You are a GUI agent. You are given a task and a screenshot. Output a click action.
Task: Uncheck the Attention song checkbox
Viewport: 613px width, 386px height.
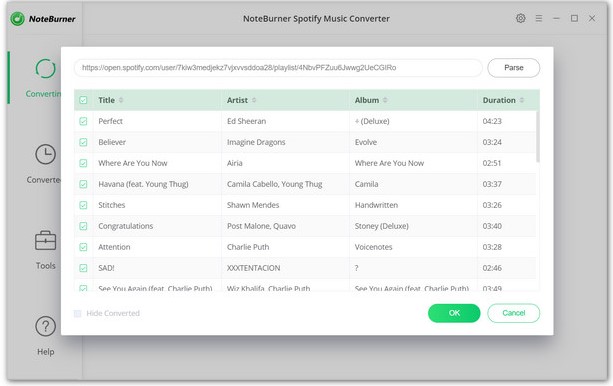83,247
